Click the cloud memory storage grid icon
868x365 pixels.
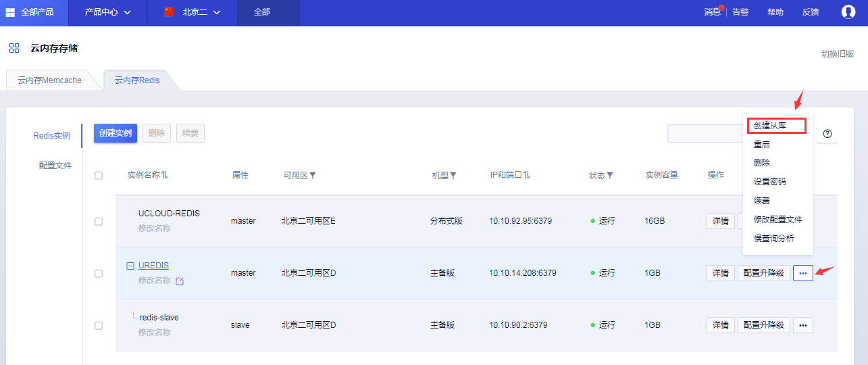[x=14, y=48]
